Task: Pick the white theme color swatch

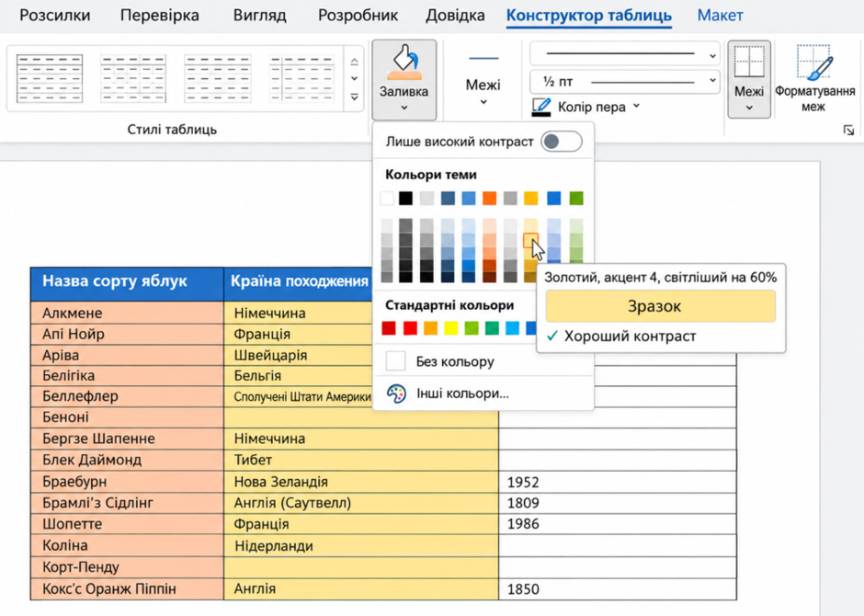Action: point(387,199)
